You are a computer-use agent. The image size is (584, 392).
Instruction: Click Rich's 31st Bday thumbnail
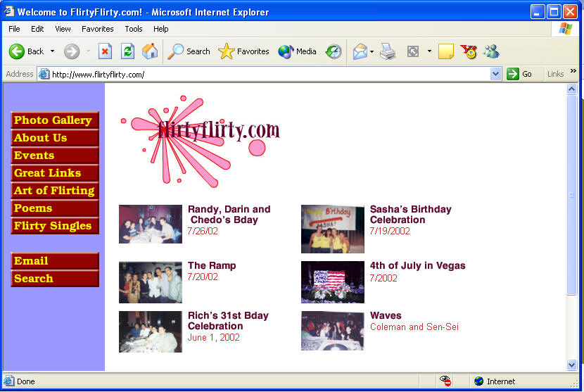(151, 331)
